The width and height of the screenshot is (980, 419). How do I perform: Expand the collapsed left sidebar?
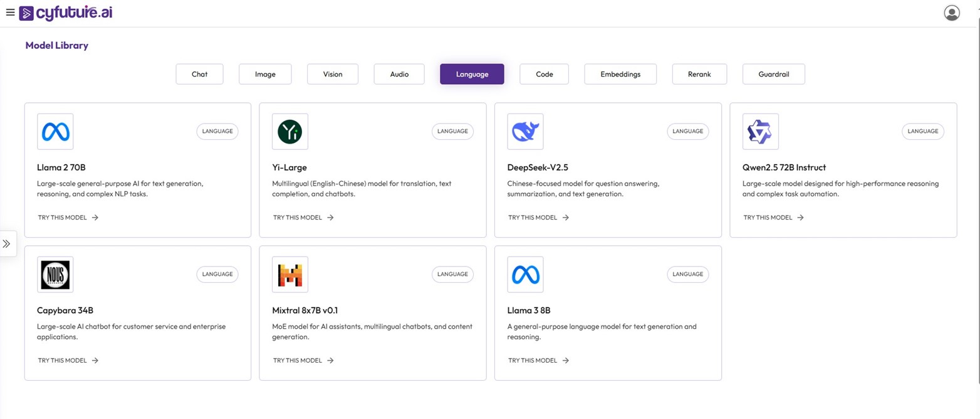7,243
